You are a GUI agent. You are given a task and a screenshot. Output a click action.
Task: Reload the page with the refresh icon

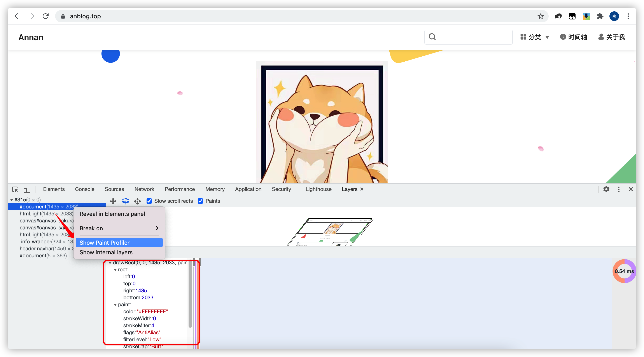pos(45,16)
